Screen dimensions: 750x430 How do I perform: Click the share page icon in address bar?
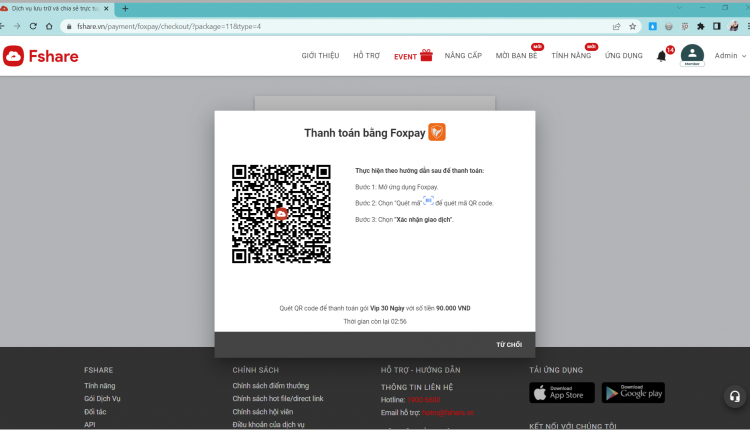tap(617, 26)
